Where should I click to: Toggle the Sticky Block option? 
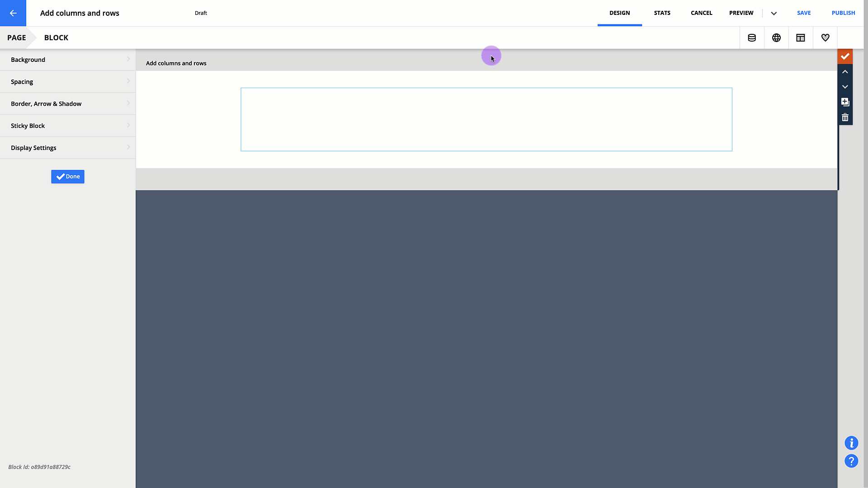point(68,125)
